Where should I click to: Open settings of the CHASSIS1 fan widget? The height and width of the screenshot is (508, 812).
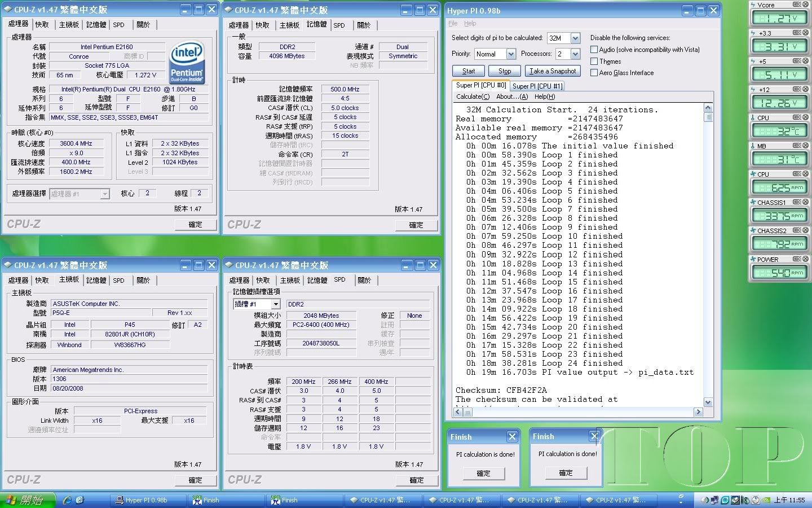tap(797, 202)
